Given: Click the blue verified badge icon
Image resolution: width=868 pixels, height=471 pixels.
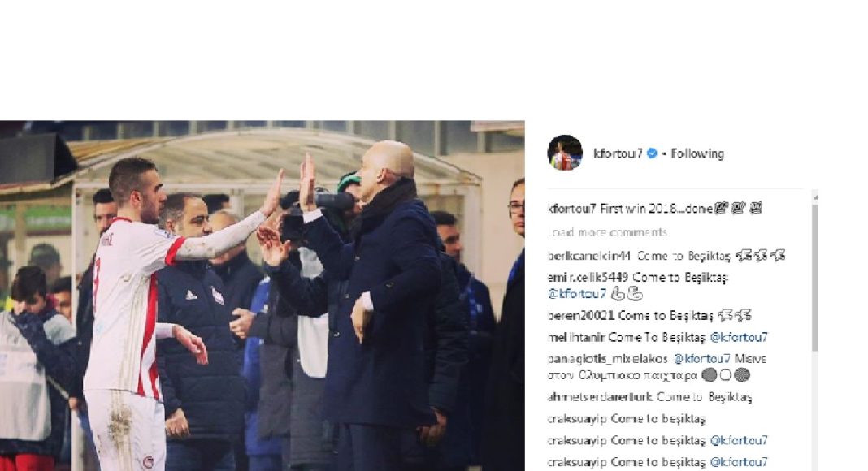Looking at the screenshot, I should coord(652,153).
